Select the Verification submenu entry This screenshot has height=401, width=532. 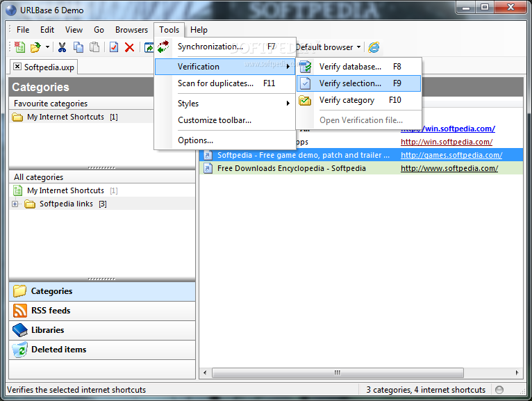pyautogui.click(x=225, y=67)
